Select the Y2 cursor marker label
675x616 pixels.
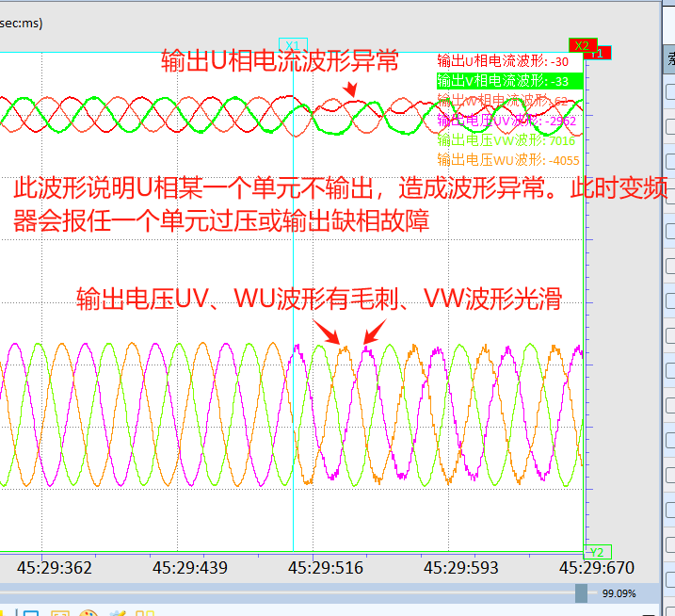pyautogui.click(x=598, y=552)
